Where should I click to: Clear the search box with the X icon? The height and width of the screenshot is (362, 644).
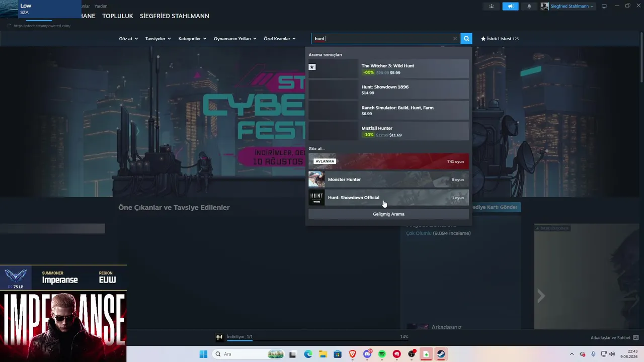tap(455, 39)
